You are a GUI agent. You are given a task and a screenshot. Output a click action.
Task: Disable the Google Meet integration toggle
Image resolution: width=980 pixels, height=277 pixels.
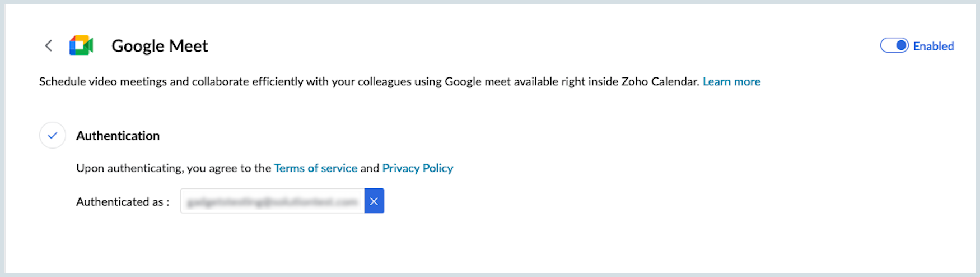pos(894,45)
